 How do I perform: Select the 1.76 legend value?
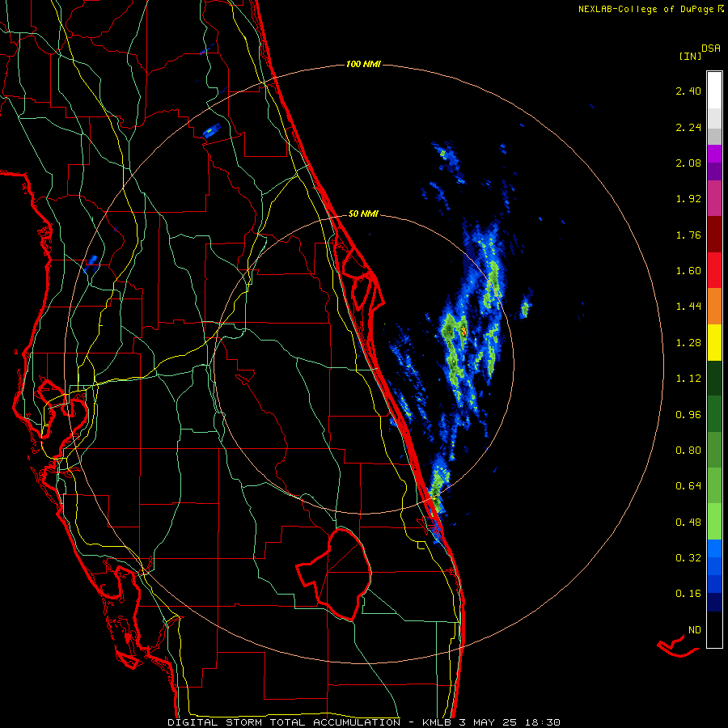[x=688, y=235]
